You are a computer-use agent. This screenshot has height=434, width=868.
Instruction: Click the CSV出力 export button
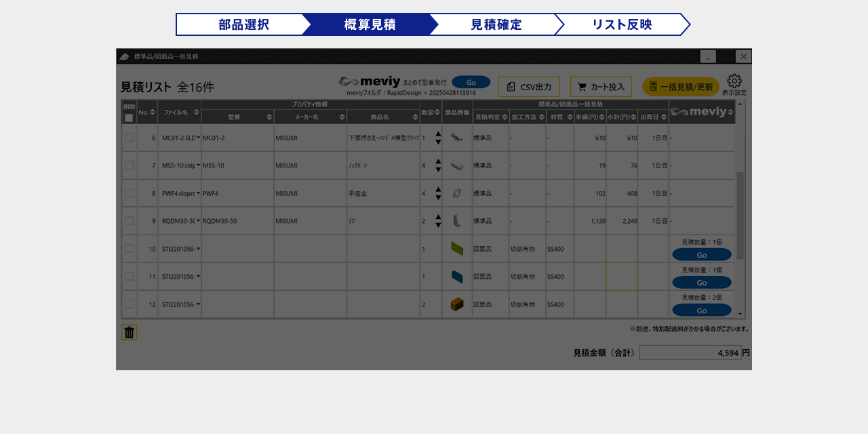(x=529, y=87)
